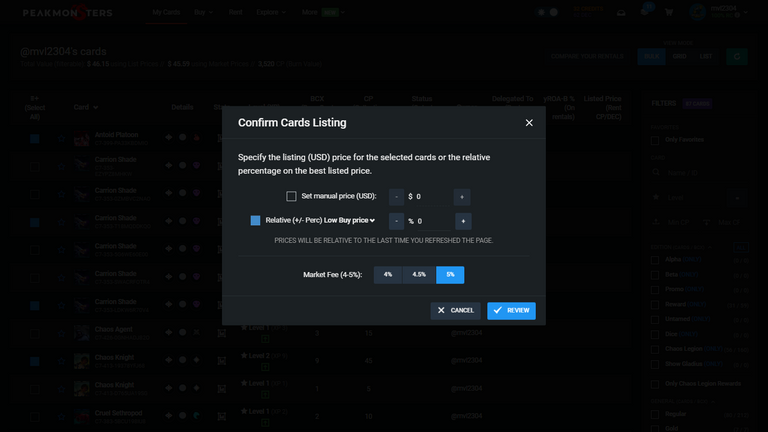Image resolution: width=768 pixels, height=432 pixels.
Task: Click the Chaos Agent row image icon
Action: [222, 333]
